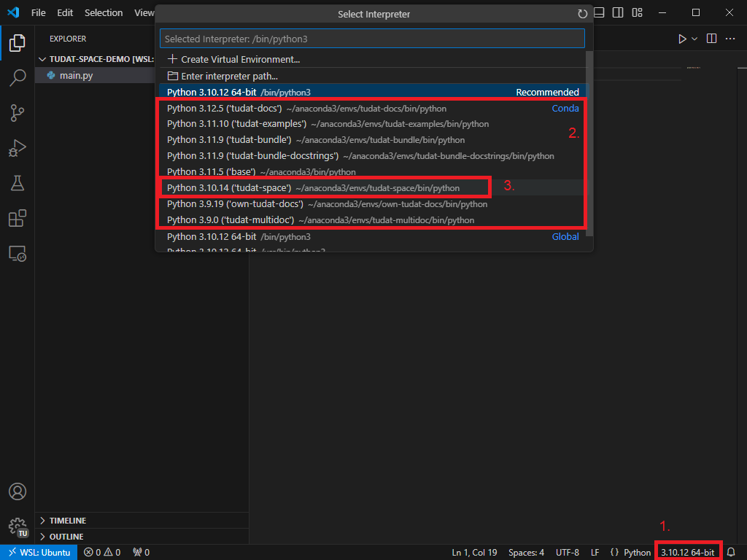Viewport: 747px width, 560px height.
Task: Select Python 3.11.10 'tudat-examples' interpreter
Action: pyautogui.click(x=373, y=124)
